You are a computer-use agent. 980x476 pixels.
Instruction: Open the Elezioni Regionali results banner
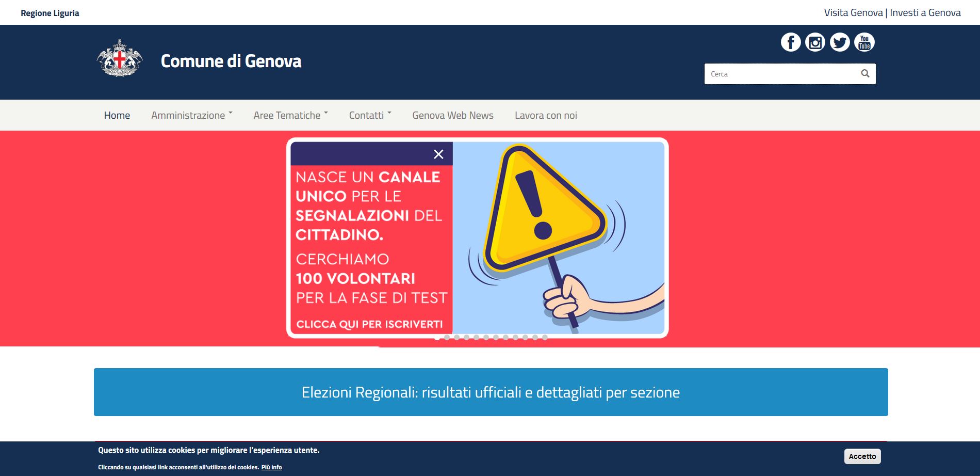491,392
